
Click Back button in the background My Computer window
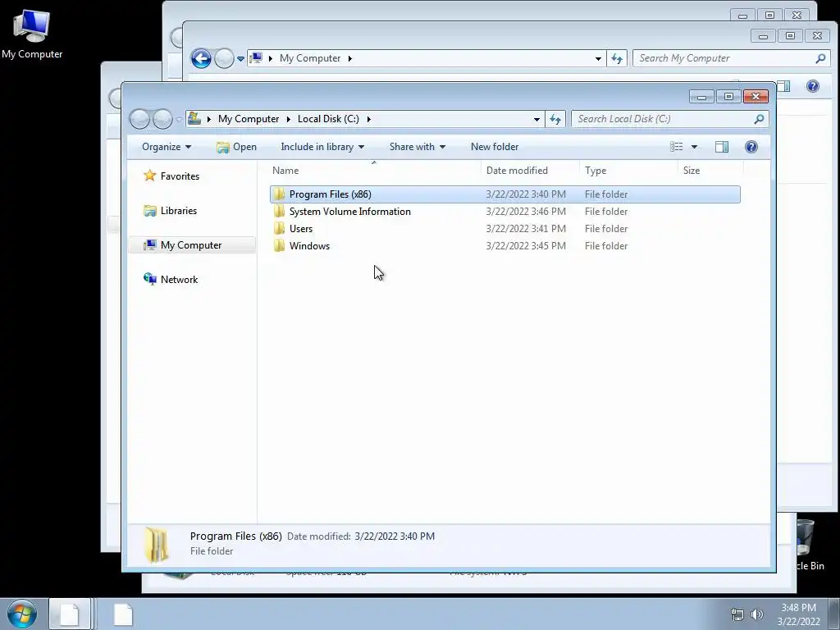click(x=201, y=58)
